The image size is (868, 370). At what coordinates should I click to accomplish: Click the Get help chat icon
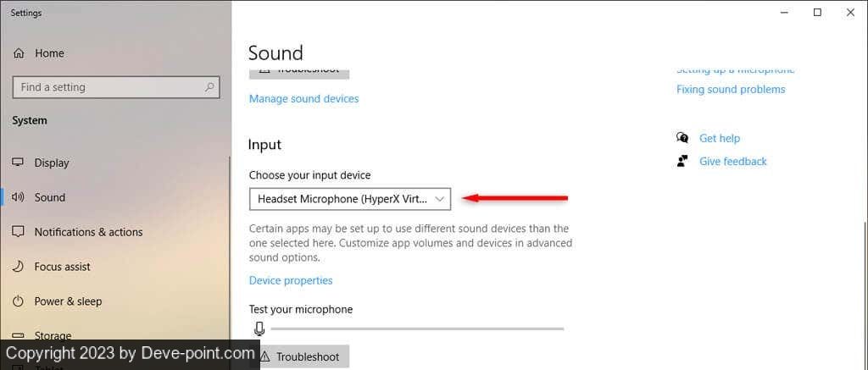(x=682, y=138)
